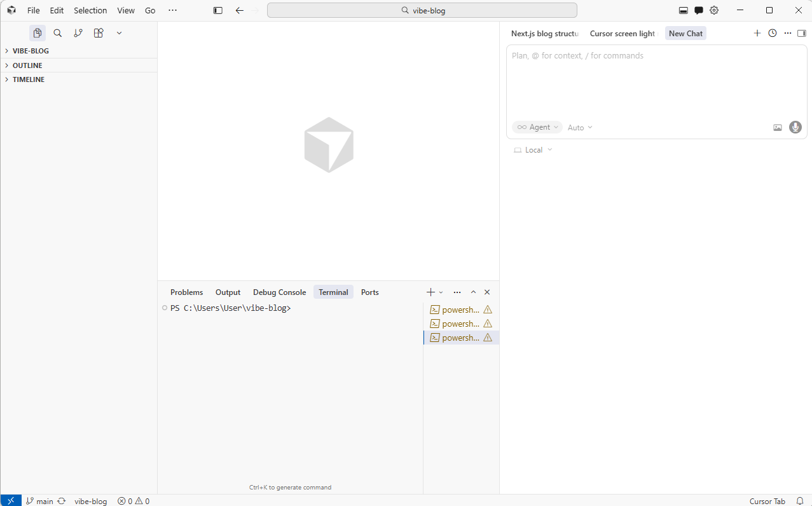Viewport: 812px width, 506px height.
Task: Open chat history via the clock icon
Action: [772, 33]
